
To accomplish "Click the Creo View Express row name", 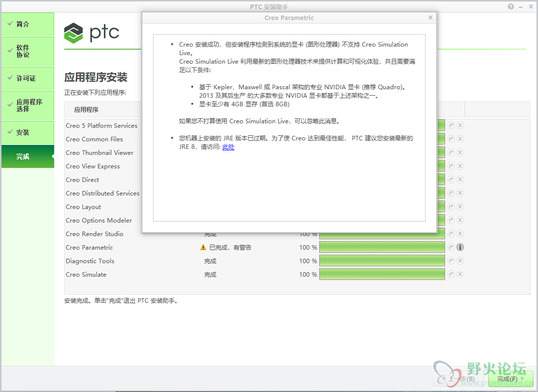I will click(x=93, y=166).
